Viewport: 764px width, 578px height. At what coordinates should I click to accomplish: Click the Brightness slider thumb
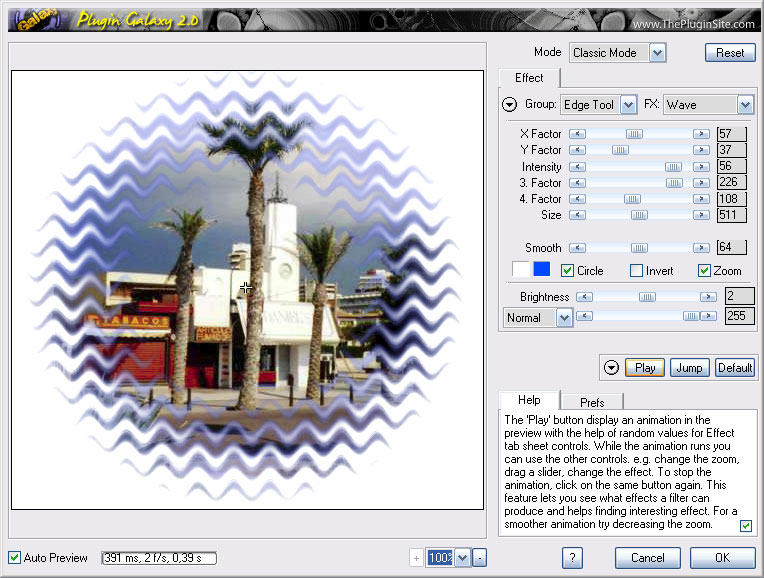tap(647, 297)
